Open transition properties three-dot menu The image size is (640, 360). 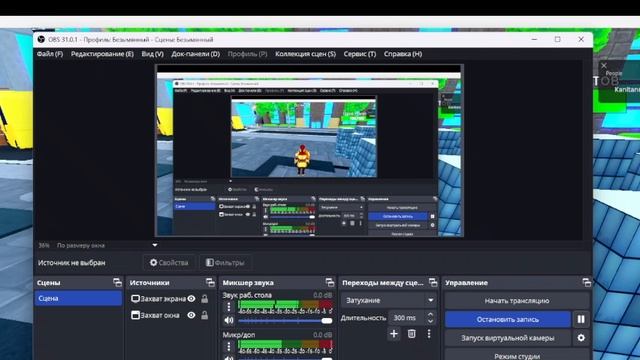coord(429,334)
